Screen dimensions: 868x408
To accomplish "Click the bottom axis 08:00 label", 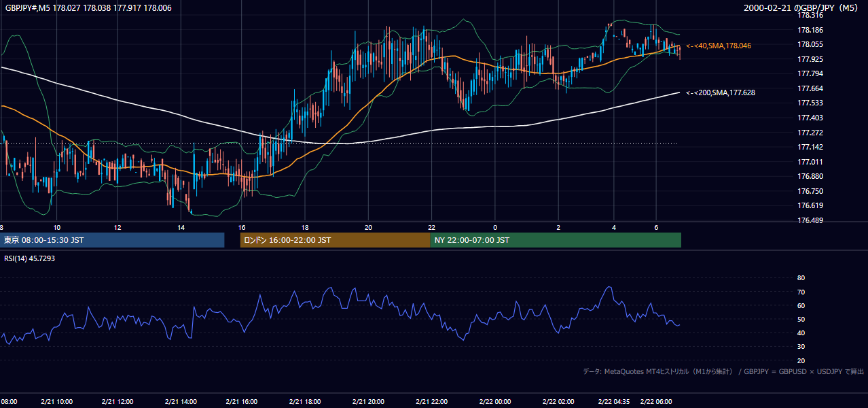I will click(x=8, y=401).
